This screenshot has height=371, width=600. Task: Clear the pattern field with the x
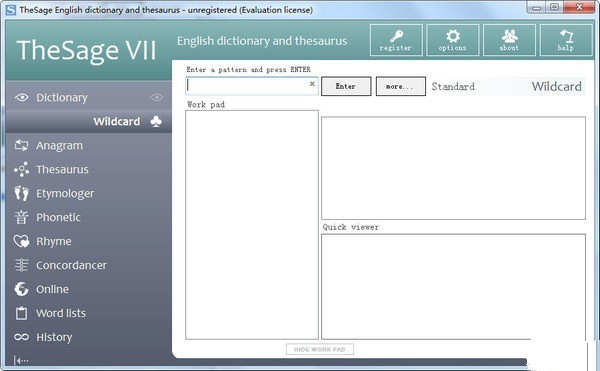(x=312, y=84)
